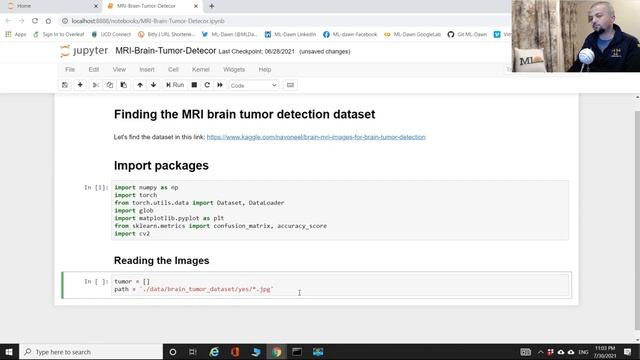The image size is (640, 360).
Task: Open the UCD Connect bookmark
Action: click(x=111, y=34)
